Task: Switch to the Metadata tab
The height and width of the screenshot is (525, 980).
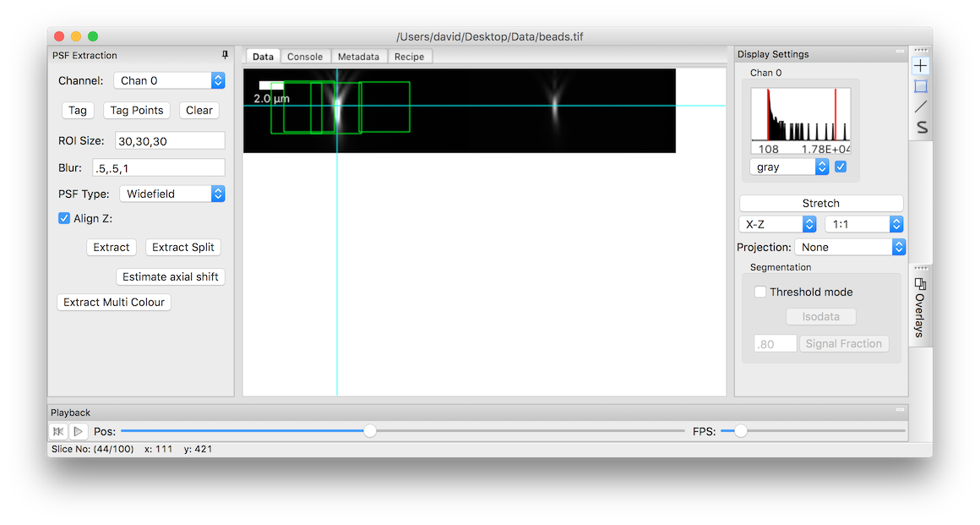Action: click(358, 57)
